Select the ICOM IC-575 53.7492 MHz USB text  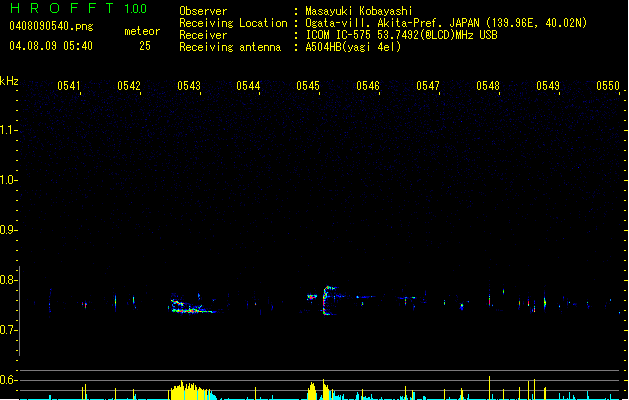pos(402,35)
